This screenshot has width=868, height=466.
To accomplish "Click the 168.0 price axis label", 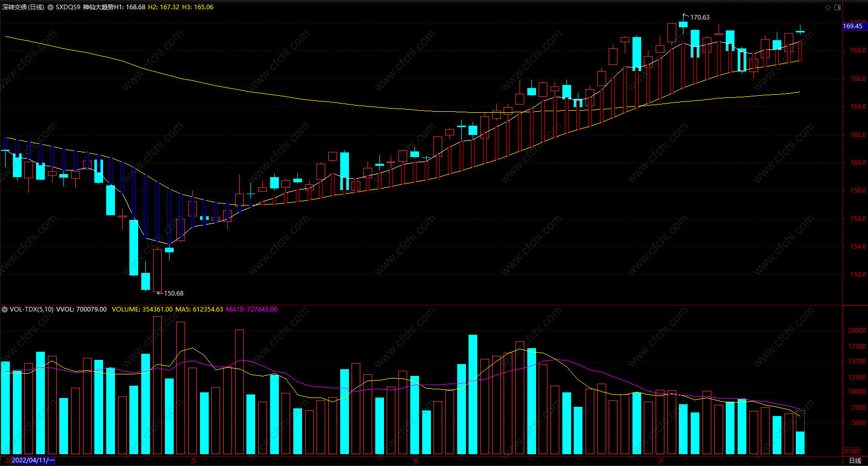I will coord(858,50).
